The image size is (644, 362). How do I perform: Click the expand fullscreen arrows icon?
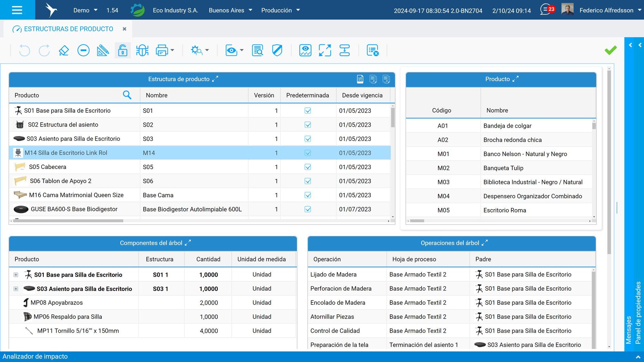point(325,50)
